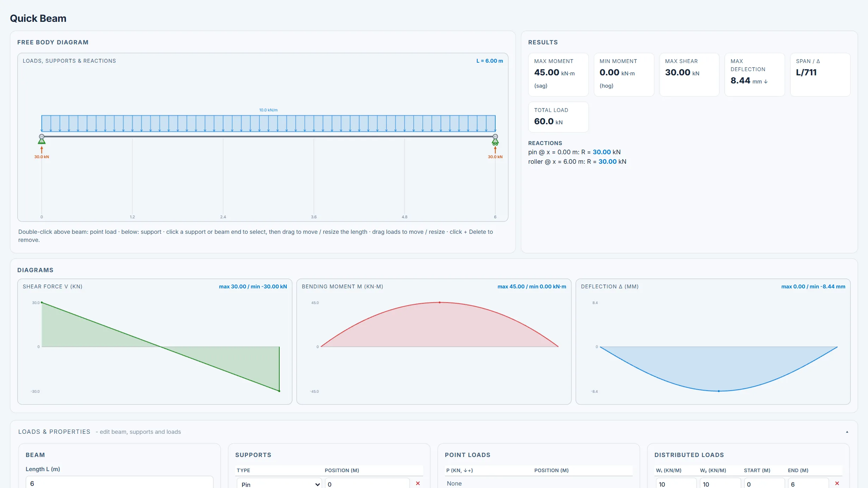Select the 10.0 kN/m distributed load block

pyautogui.click(x=268, y=123)
